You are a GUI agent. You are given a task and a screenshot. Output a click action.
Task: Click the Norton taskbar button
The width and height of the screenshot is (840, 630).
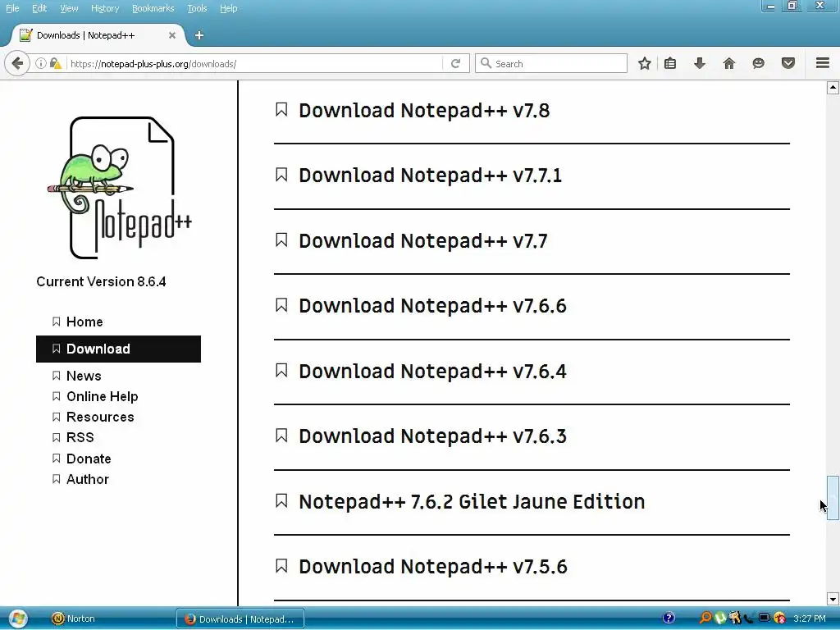[x=73, y=619]
